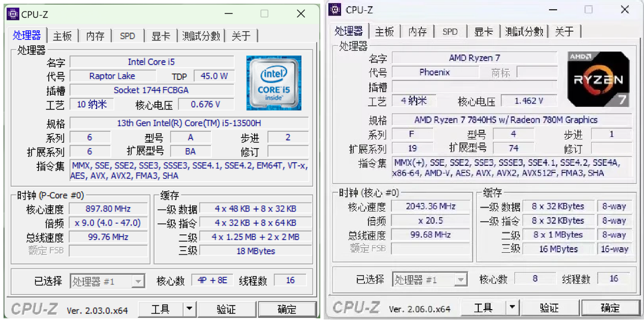The height and width of the screenshot is (322, 644).
Task: Click the 10 纳米 process field
Action: (92, 104)
